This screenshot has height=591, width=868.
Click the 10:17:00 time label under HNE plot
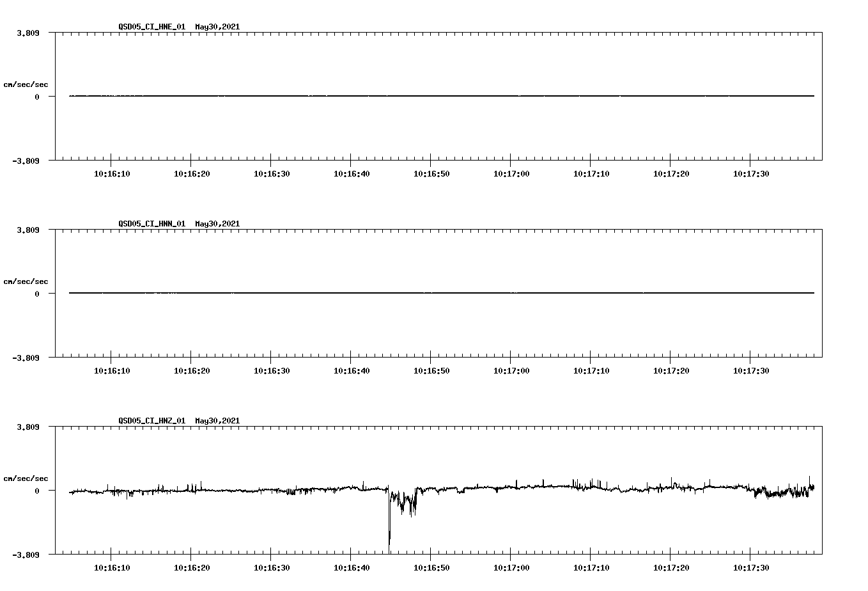511,174
